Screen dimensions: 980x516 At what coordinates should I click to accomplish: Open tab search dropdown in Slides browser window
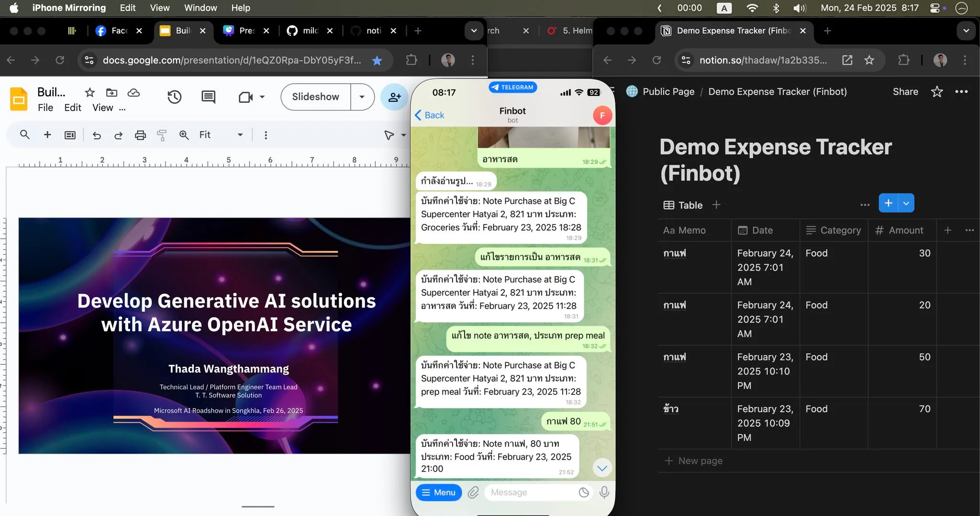click(474, 31)
